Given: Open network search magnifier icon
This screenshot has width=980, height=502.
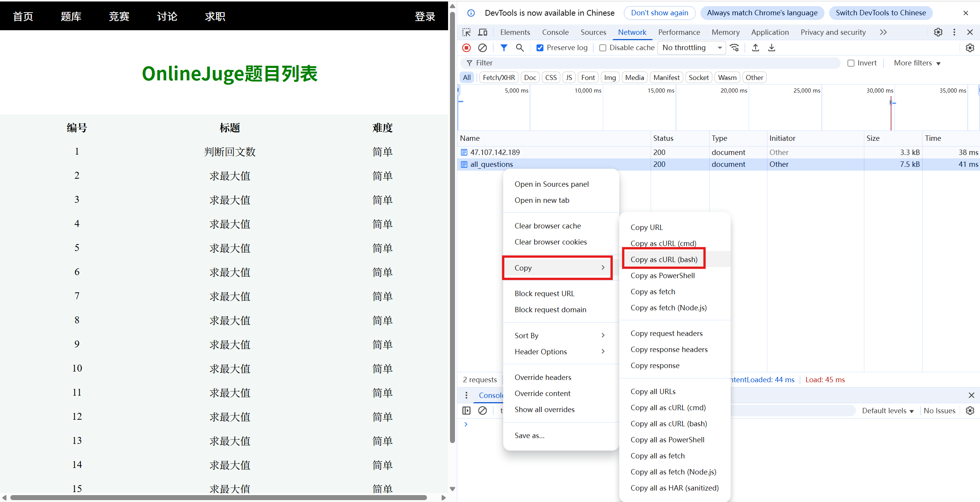Looking at the screenshot, I should coord(520,48).
